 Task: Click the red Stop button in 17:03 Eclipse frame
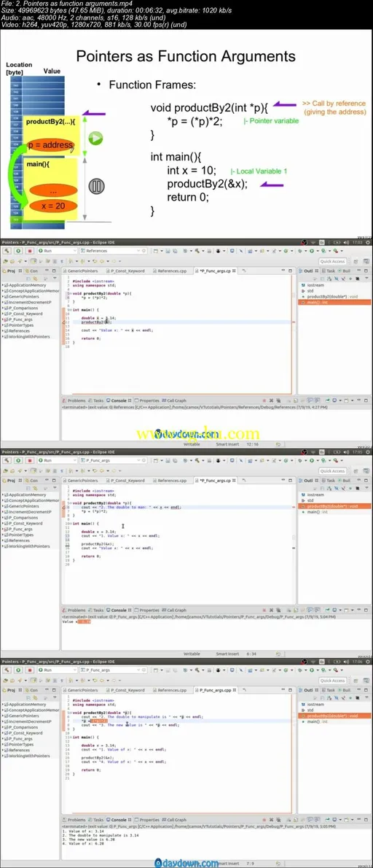[29, 251]
